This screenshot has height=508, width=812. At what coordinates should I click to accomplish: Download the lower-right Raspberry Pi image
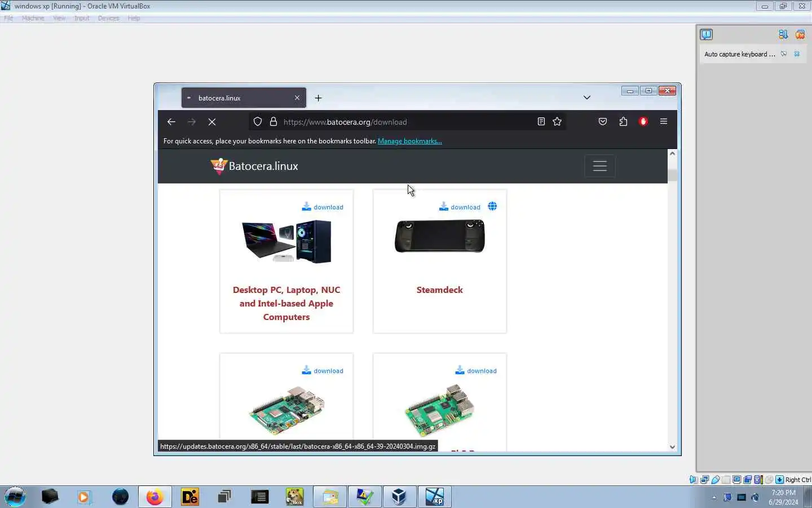click(x=476, y=371)
